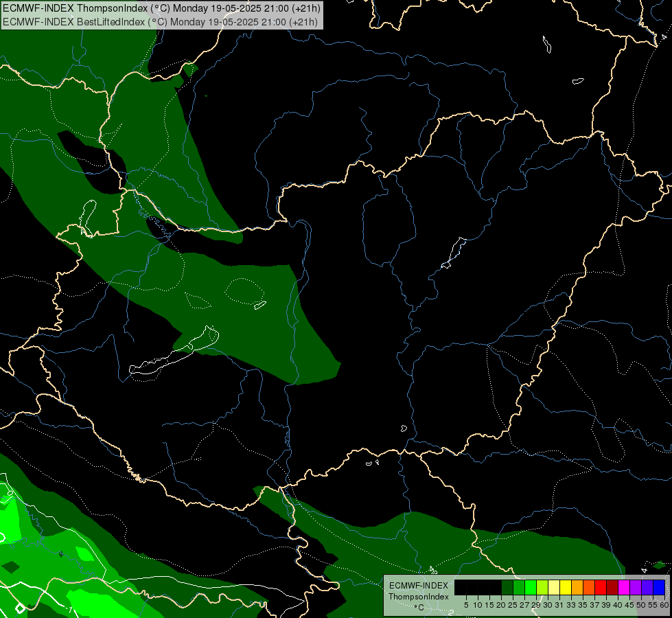Click the legend tick value 55
672x618 pixels.
(653, 605)
